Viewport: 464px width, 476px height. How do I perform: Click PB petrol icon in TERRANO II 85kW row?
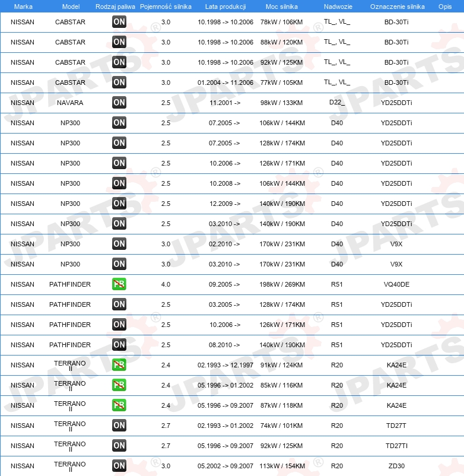119,385
